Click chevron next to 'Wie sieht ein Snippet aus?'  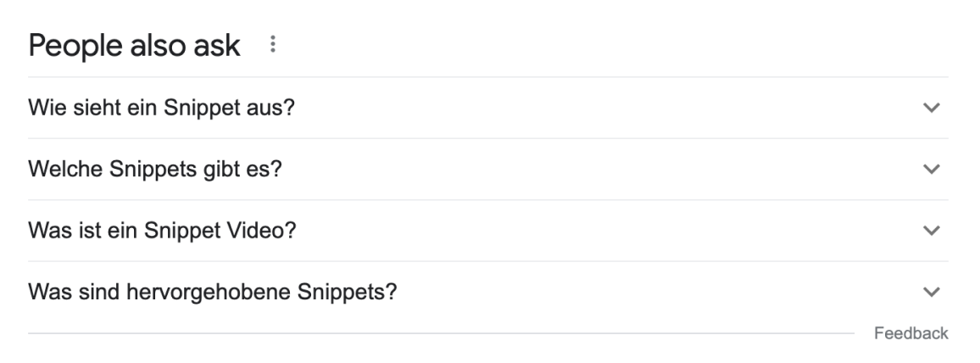(x=931, y=109)
